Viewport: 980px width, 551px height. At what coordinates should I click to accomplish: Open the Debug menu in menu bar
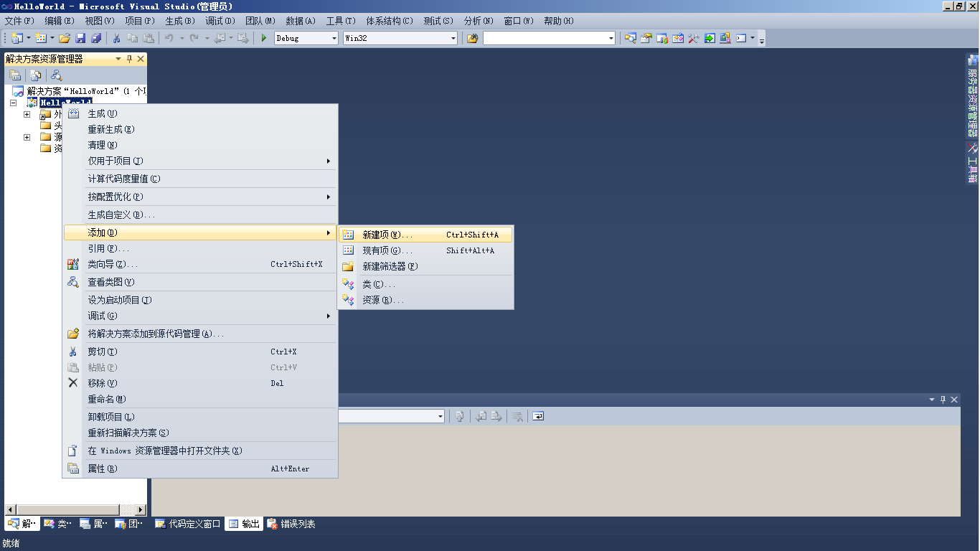pos(220,21)
